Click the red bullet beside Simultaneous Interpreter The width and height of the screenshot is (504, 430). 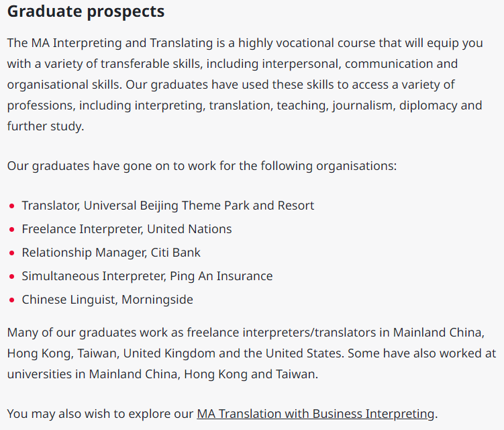(x=12, y=276)
